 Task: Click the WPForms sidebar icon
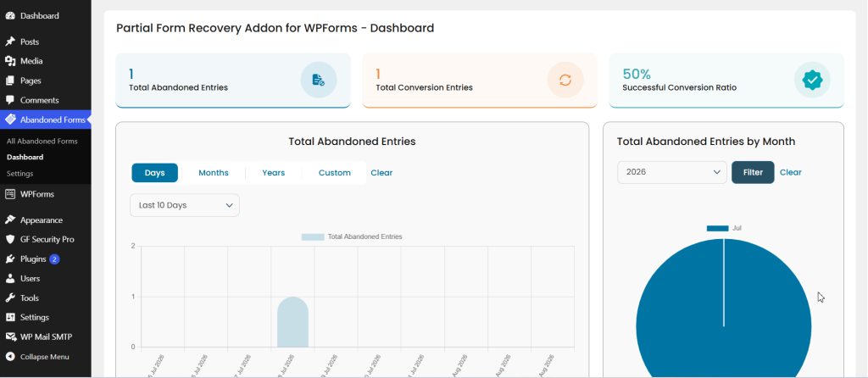tap(10, 194)
